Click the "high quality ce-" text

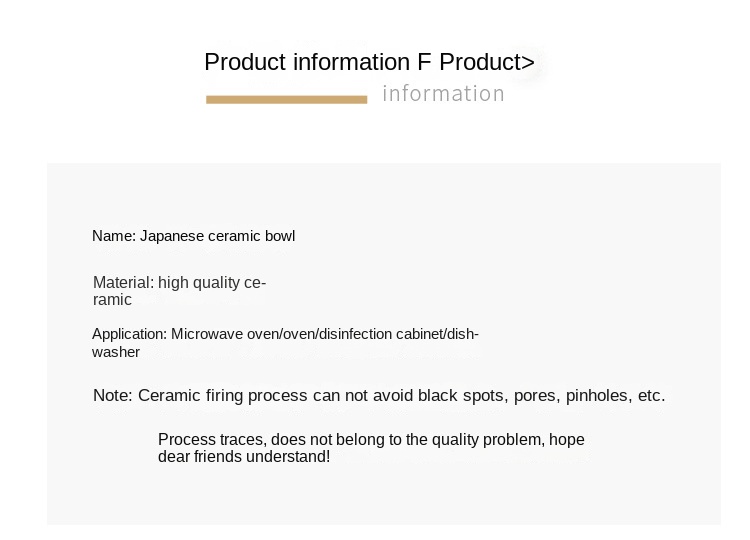[212, 283]
